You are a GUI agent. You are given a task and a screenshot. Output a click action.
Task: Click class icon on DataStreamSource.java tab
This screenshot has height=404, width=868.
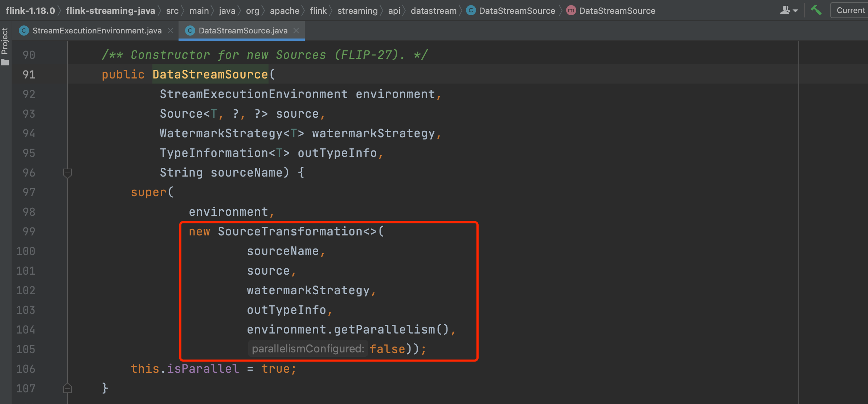coord(190,31)
